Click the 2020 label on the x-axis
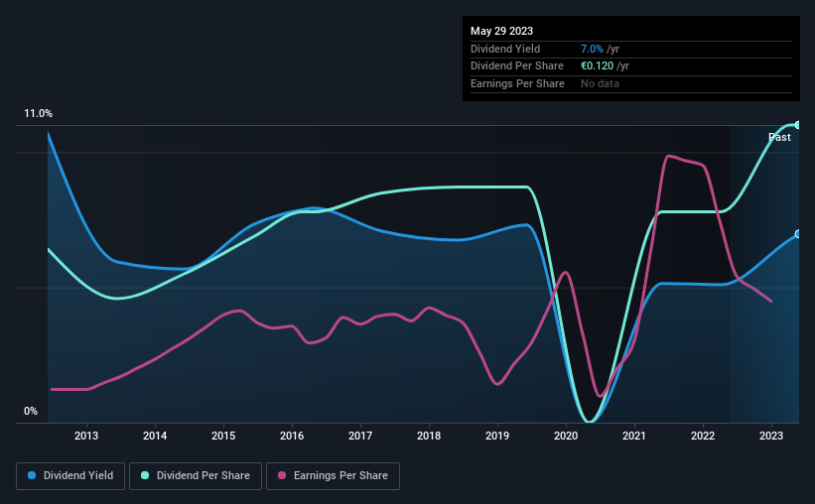Viewport: 815px width, 504px height. point(566,436)
